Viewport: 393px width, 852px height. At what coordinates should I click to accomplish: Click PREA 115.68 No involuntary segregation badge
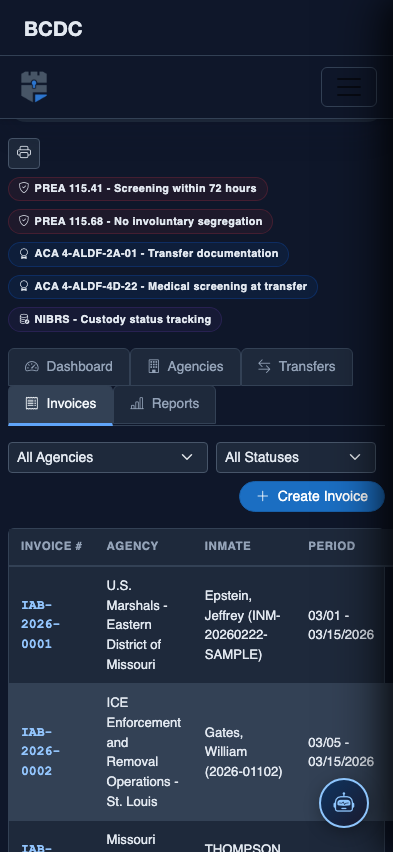pyautogui.click(x=140, y=221)
